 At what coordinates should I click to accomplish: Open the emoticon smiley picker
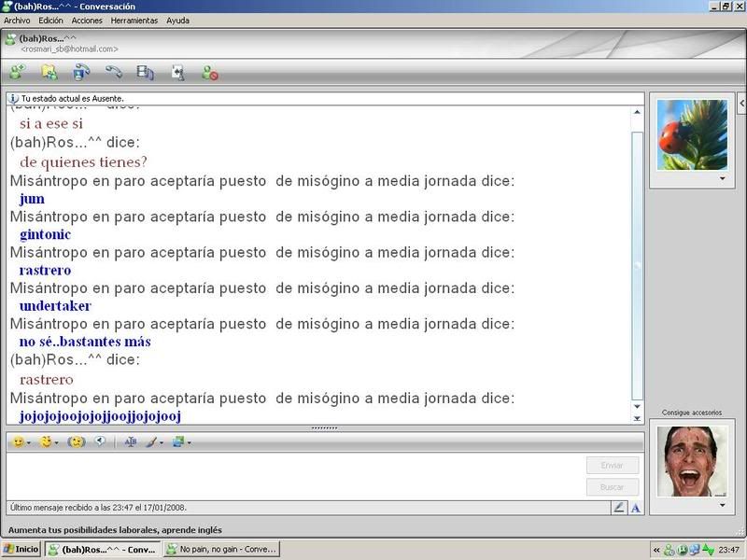click(x=18, y=442)
